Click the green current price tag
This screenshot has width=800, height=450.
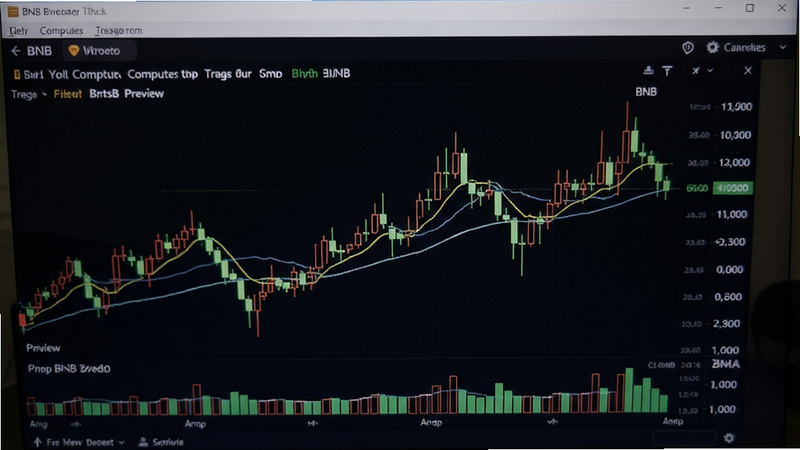[733, 188]
